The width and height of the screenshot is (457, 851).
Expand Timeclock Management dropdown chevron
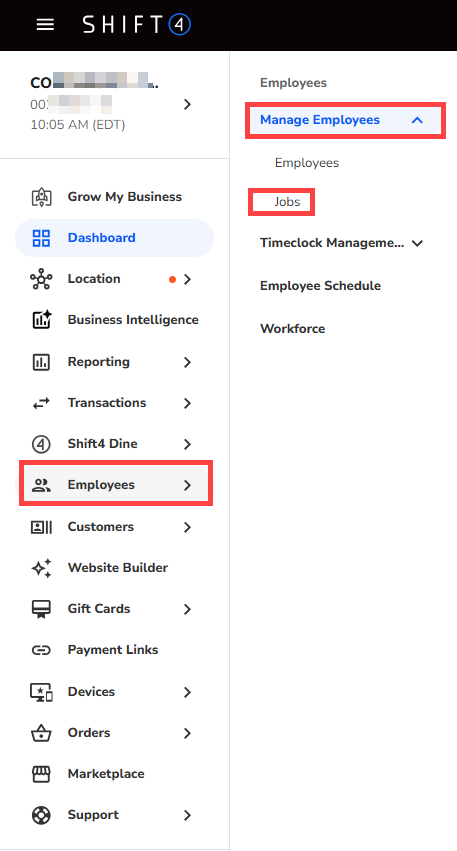tap(417, 244)
